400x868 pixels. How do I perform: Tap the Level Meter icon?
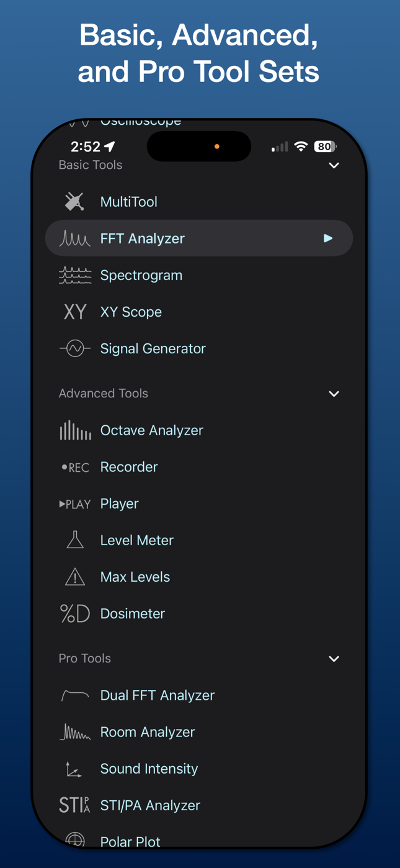point(74,540)
